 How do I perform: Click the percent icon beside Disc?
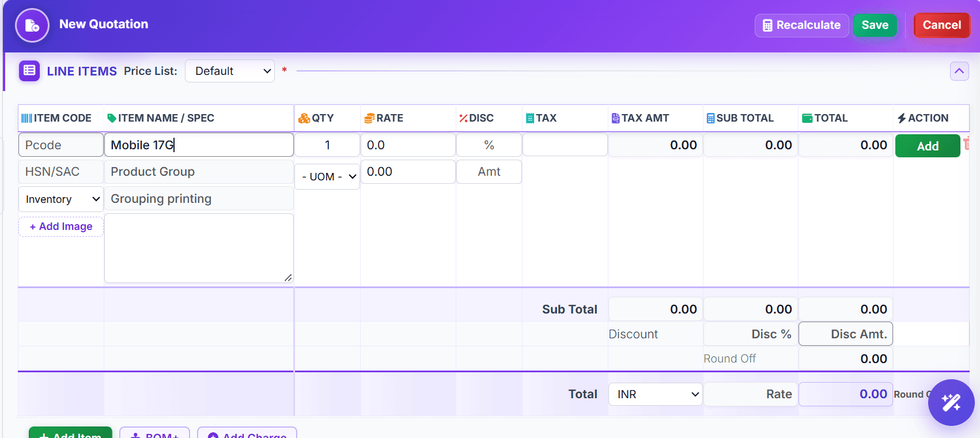click(463, 118)
